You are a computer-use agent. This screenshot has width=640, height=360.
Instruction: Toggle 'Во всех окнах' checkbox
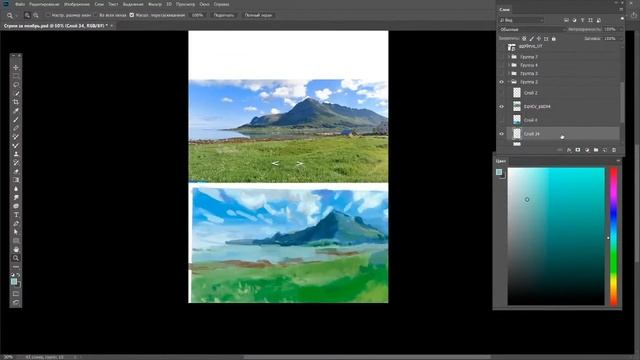click(x=96, y=15)
